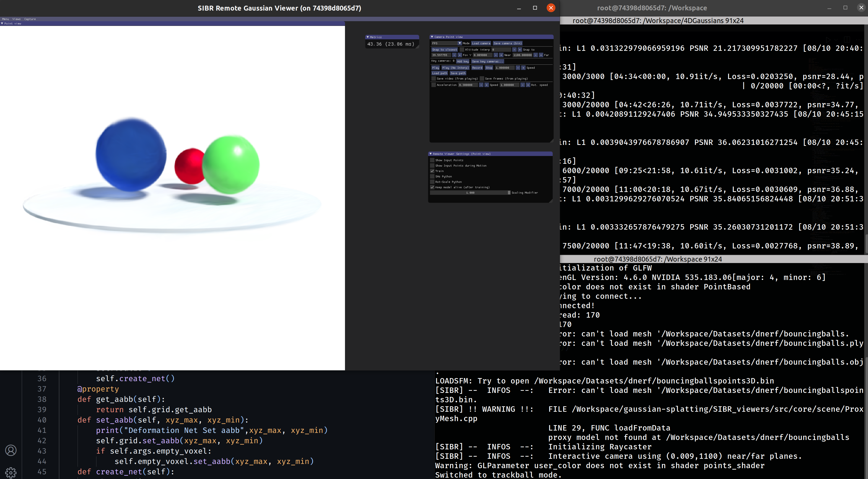Viewport: 868px width, 479px height.
Task: Collapse the Remote Viewer Settings panel
Action: pyautogui.click(x=431, y=154)
